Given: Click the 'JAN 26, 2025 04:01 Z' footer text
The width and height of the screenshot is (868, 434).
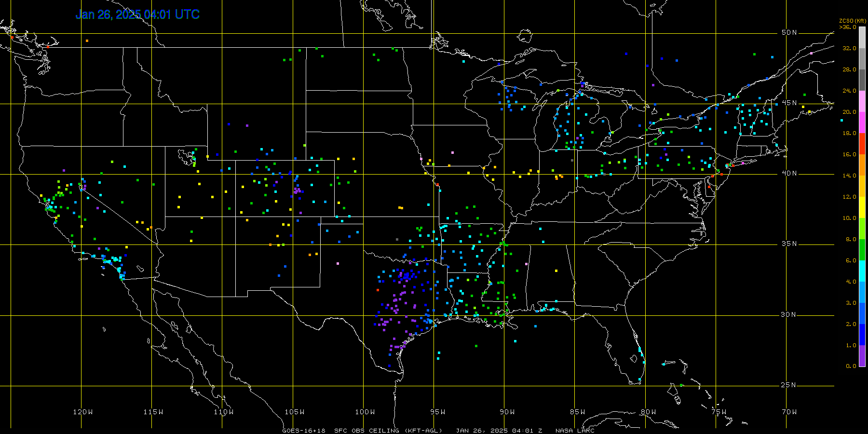Looking at the screenshot, I should [499, 431].
